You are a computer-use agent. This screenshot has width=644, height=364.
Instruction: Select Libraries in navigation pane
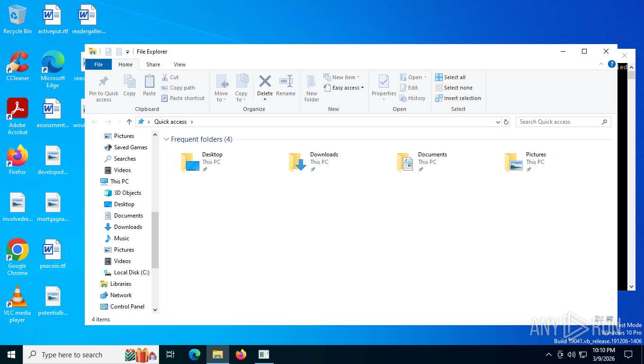[x=116, y=284]
